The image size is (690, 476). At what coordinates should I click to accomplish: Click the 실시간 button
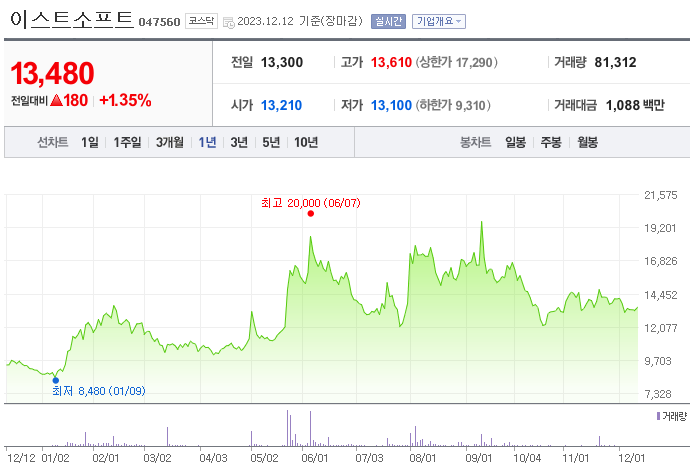388,21
